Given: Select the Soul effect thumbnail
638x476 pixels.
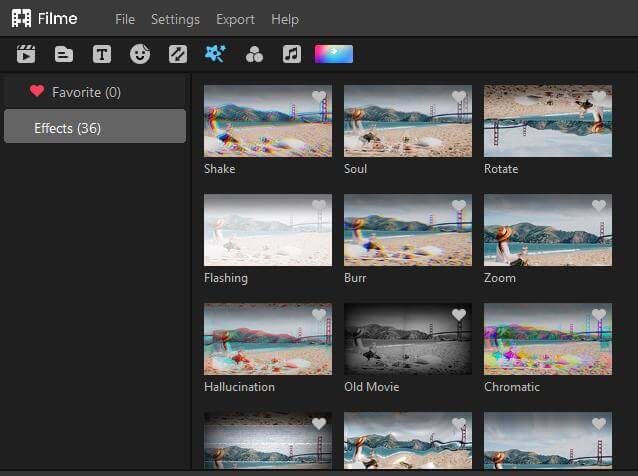Looking at the screenshot, I should 408,121.
